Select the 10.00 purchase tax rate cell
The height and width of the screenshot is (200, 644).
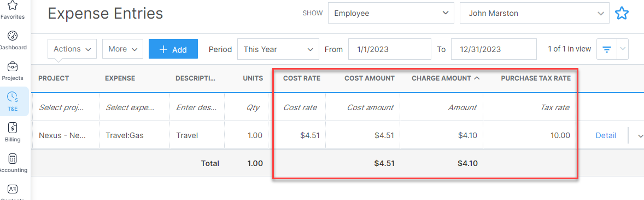(x=530, y=135)
